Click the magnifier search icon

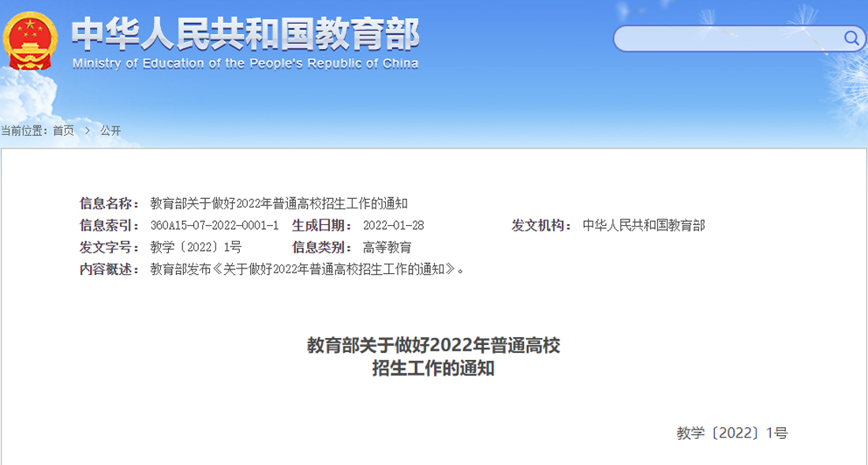(x=851, y=38)
